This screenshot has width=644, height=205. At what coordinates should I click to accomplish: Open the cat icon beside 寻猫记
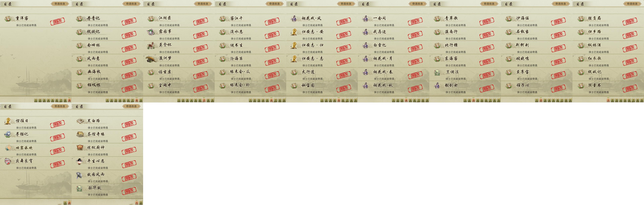tap(8, 134)
